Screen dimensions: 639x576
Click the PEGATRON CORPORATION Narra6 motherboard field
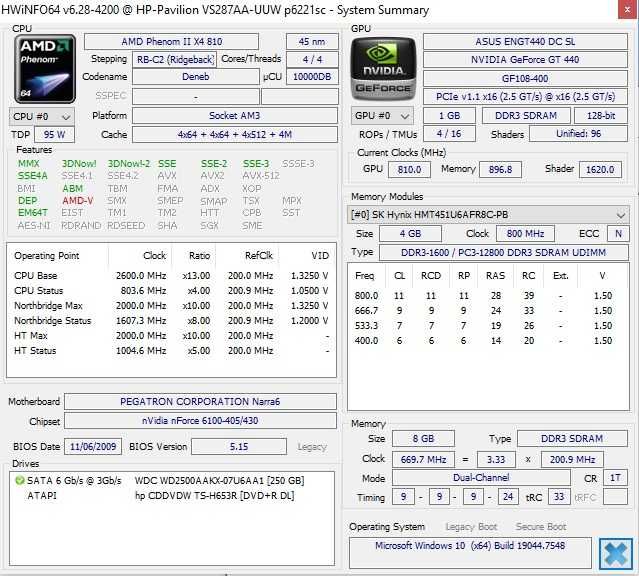click(x=200, y=402)
